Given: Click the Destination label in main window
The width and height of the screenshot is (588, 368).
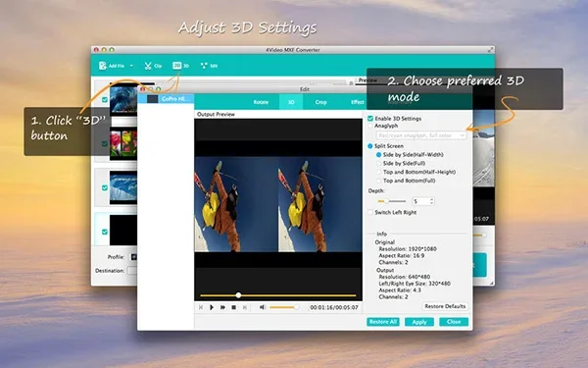Looking at the screenshot, I should coord(110,271).
